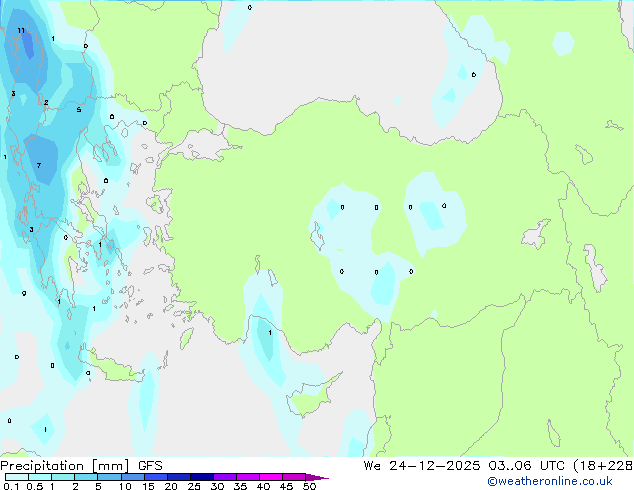Click the '7' precipitation value on map

click(x=39, y=165)
